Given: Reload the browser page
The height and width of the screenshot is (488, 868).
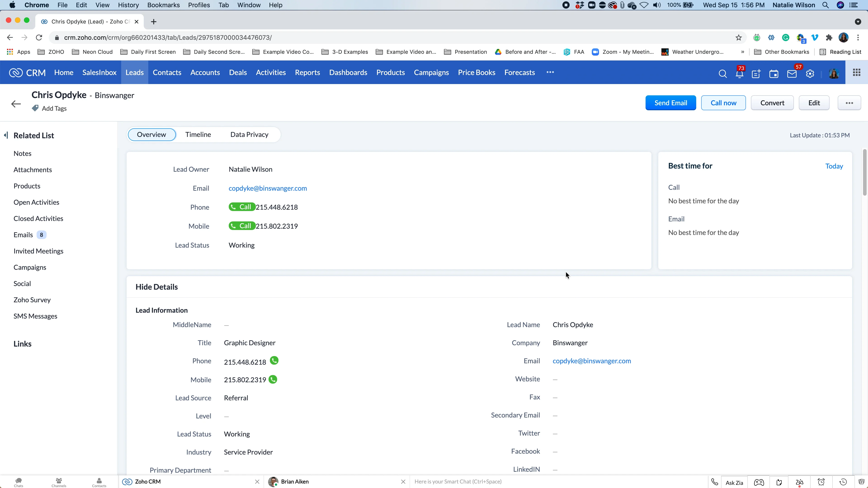Looking at the screenshot, I should click(x=39, y=37).
